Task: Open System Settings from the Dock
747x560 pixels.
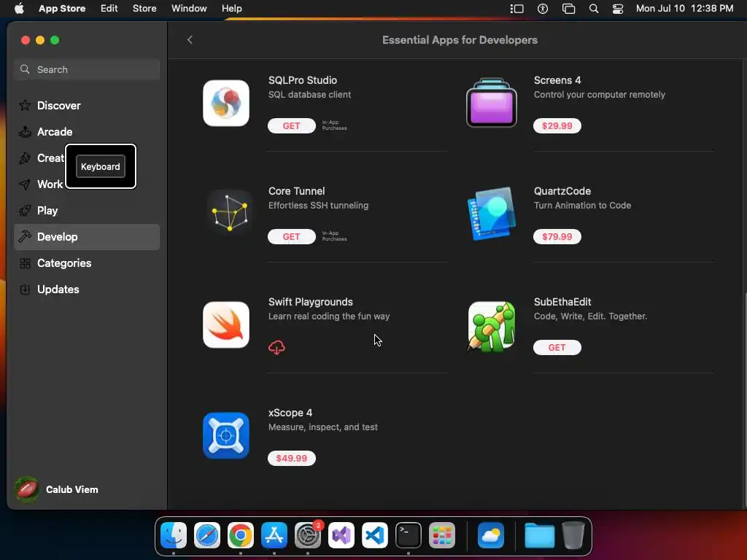Action: coord(308,535)
